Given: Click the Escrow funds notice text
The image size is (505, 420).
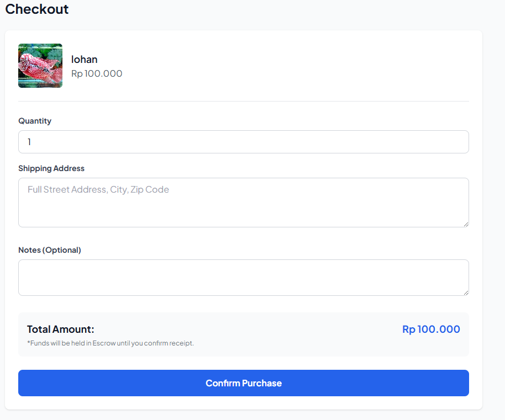Looking at the screenshot, I should click(111, 343).
